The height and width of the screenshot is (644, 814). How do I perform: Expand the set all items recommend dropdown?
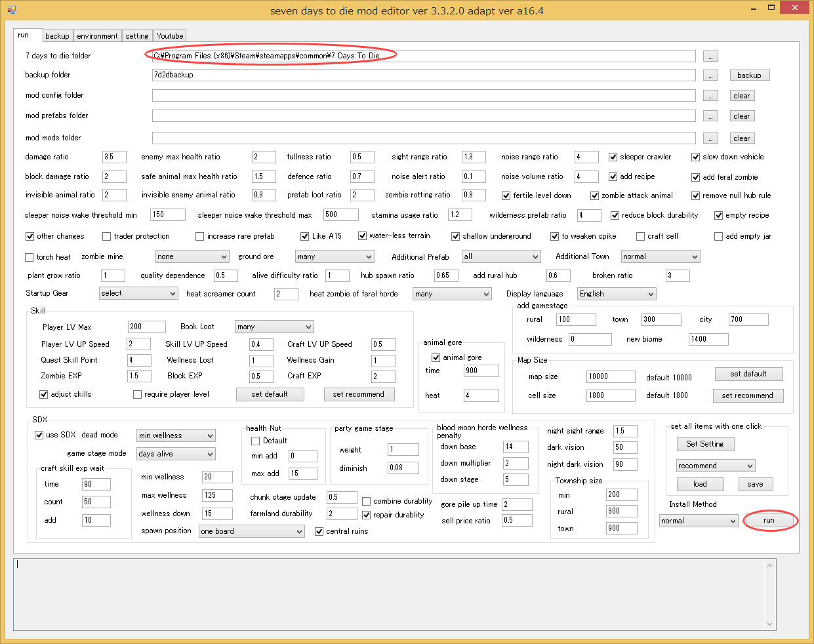[x=716, y=466]
